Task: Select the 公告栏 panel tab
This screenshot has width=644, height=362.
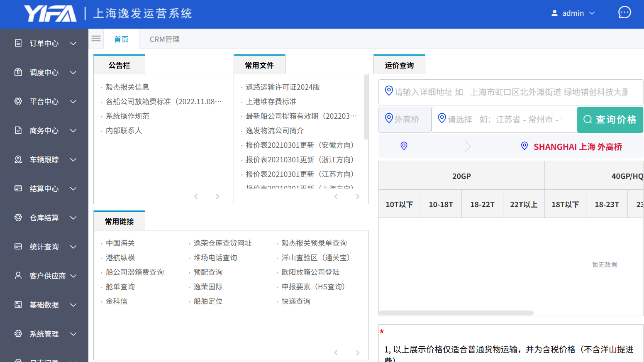Action: [x=120, y=65]
